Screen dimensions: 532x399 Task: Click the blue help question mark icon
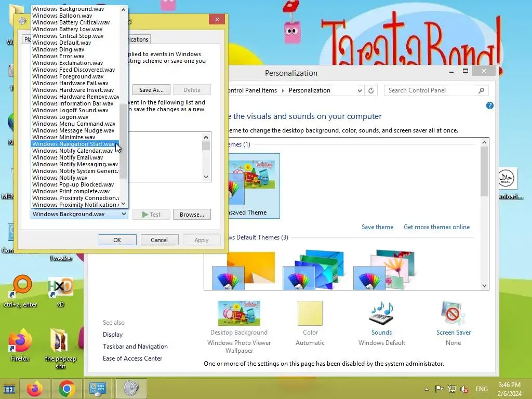[489, 105]
